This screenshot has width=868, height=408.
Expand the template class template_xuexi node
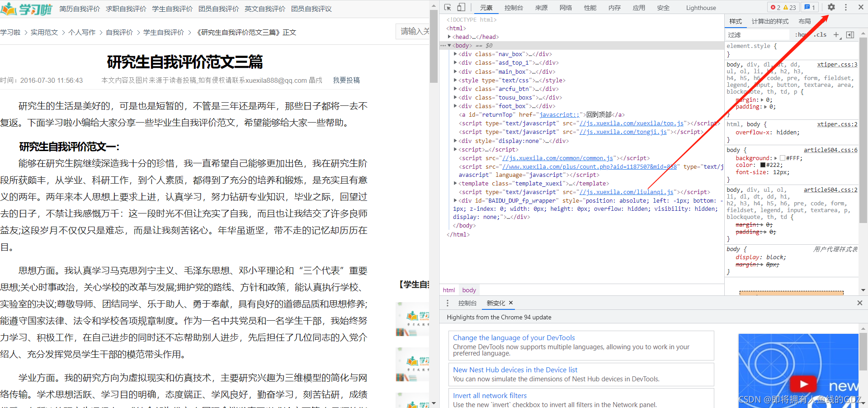point(455,183)
